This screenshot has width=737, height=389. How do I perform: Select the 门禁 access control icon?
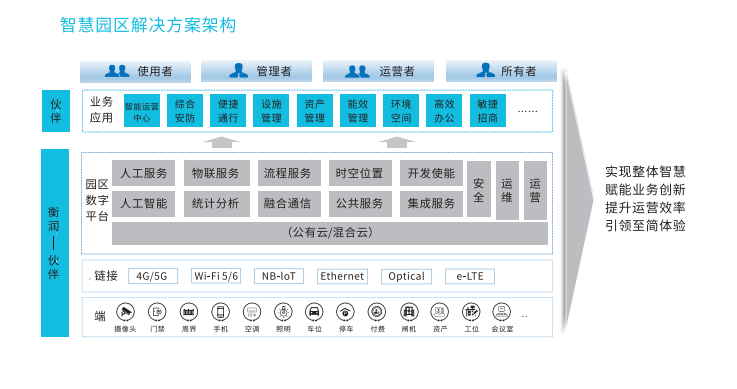[x=157, y=312]
